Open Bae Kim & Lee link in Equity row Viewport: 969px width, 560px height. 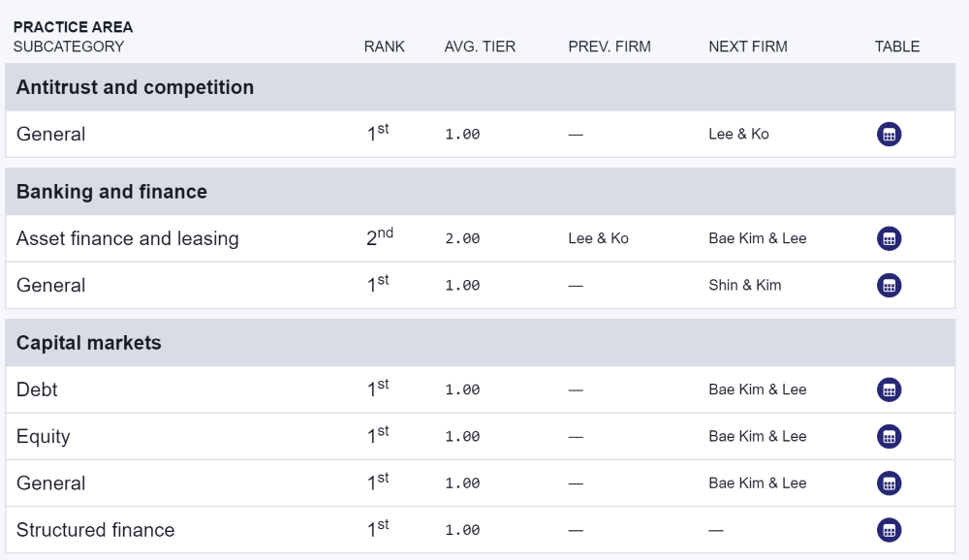pos(757,436)
